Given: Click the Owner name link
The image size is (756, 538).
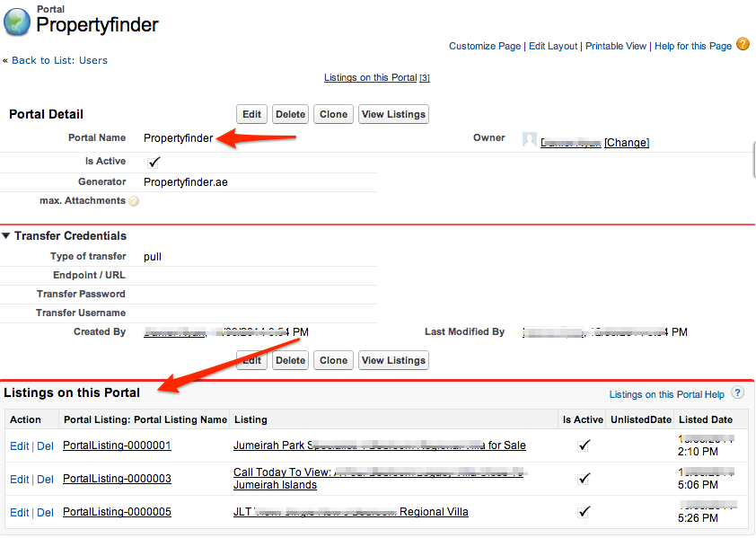Looking at the screenshot, I should tap(571, 143).
